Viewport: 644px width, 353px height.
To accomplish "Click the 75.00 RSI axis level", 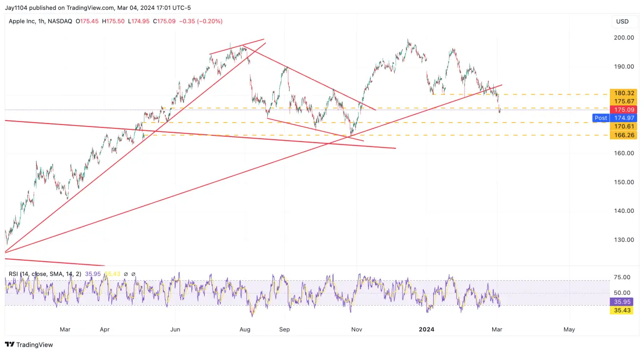I will [623, 277].
